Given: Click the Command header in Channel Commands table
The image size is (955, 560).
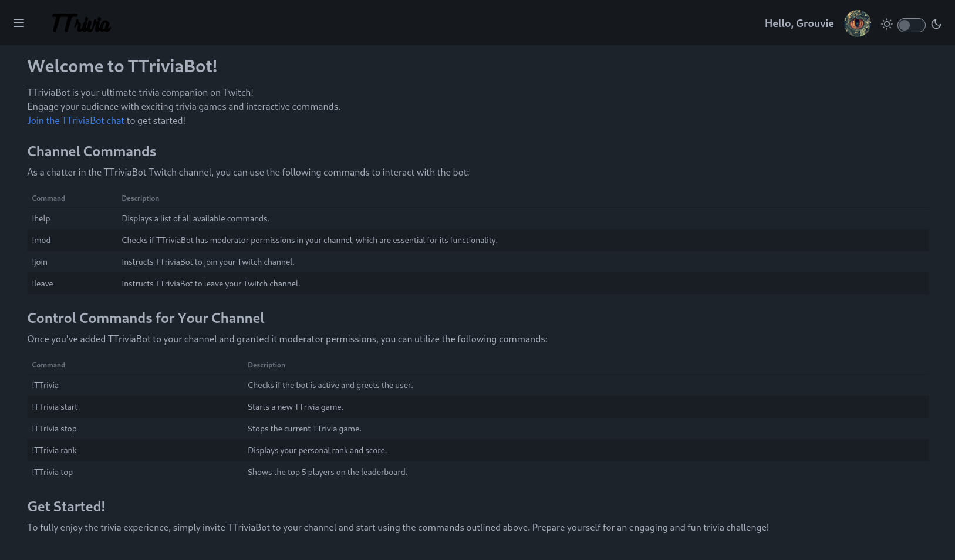Looking at the screenshot, I should click(x=49, y=198).
